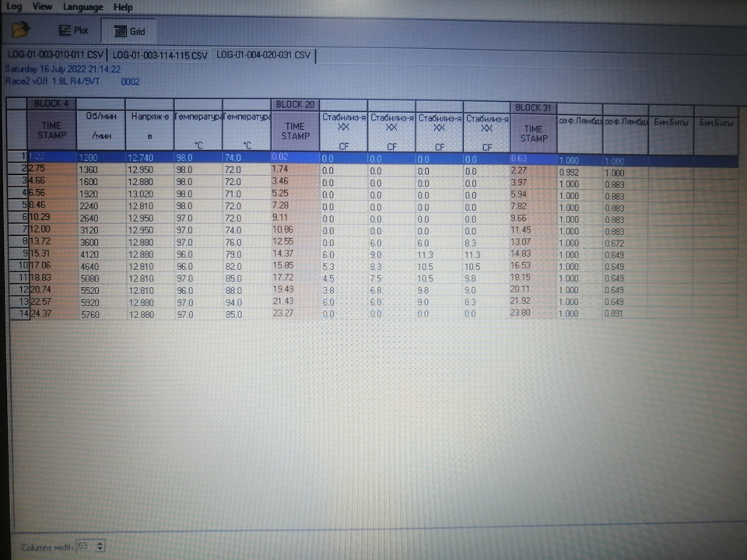
Task: Open the Log menu
Action: [14, 7]
